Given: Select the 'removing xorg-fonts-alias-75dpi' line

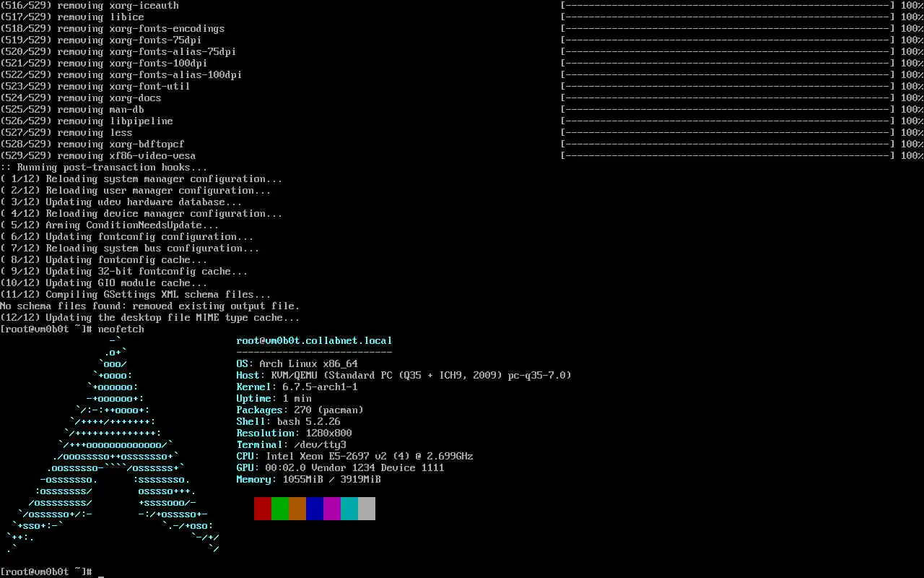Looking at the screenshot, I should pos(118,52).
